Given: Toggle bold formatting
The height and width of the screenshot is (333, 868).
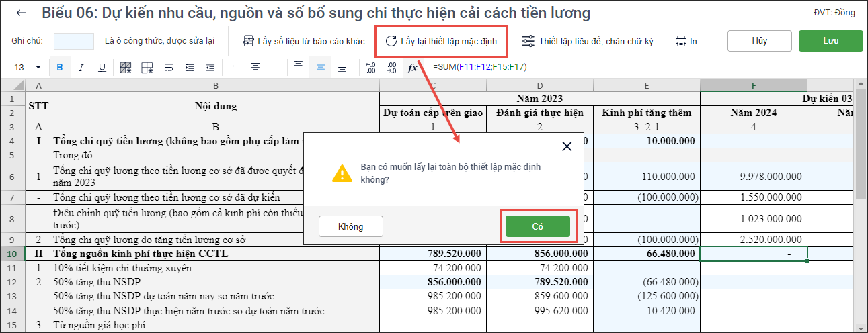Looking at the screenshot, I should (60, 67).
